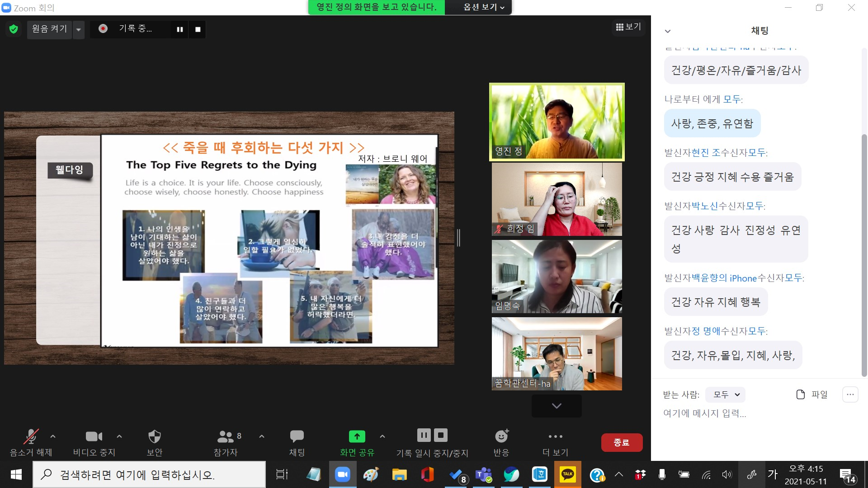Stop the recording in the top bar

(198, 29)
